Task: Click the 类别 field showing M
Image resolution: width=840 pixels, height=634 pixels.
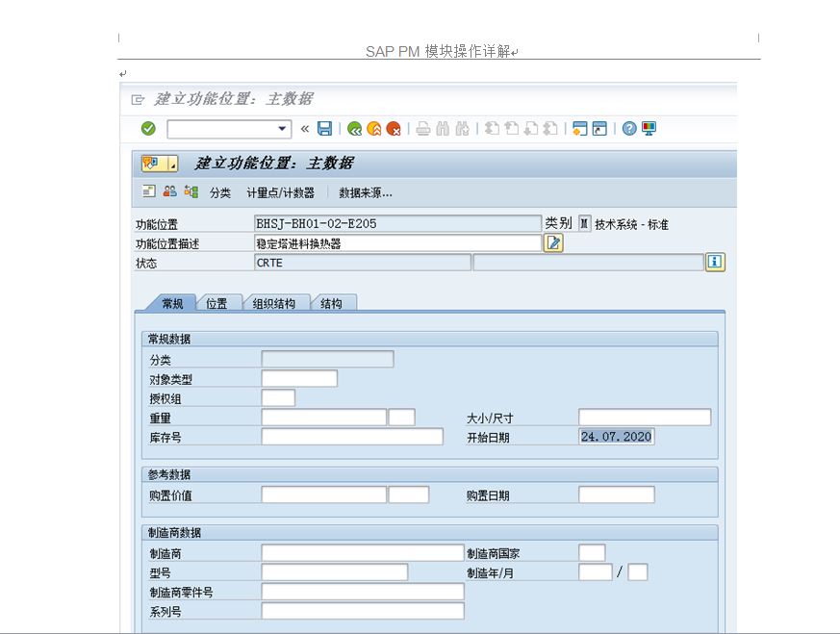Action: [x=584, y=223]
